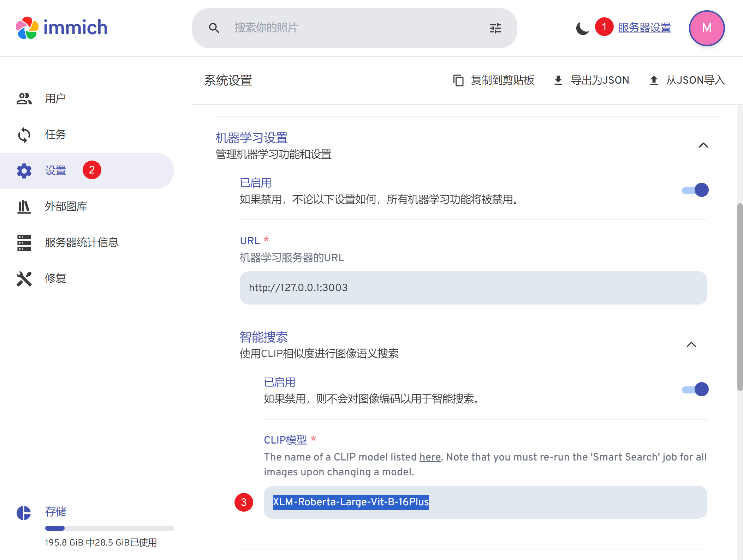Select 设置 in the sidebar
This screenshot has width=743, height=560.
click(x=87, y=171)
